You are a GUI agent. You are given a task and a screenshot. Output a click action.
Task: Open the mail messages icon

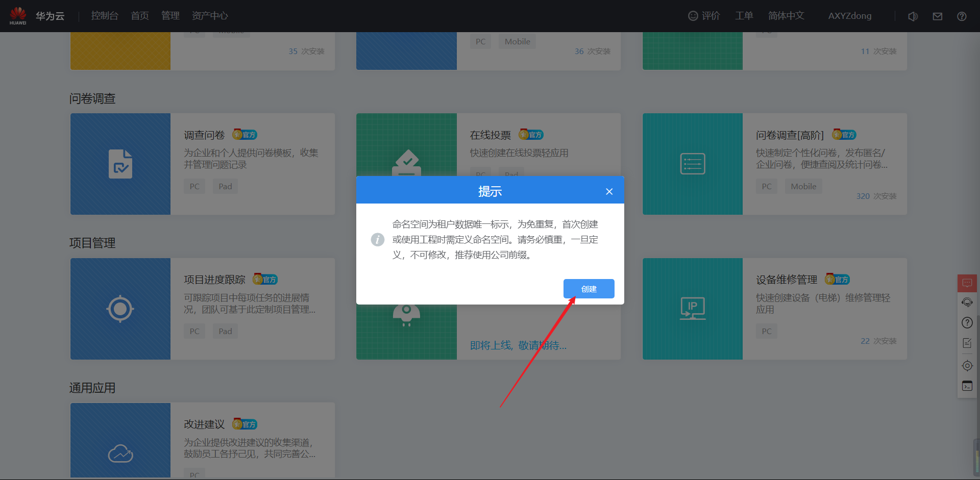938,16
